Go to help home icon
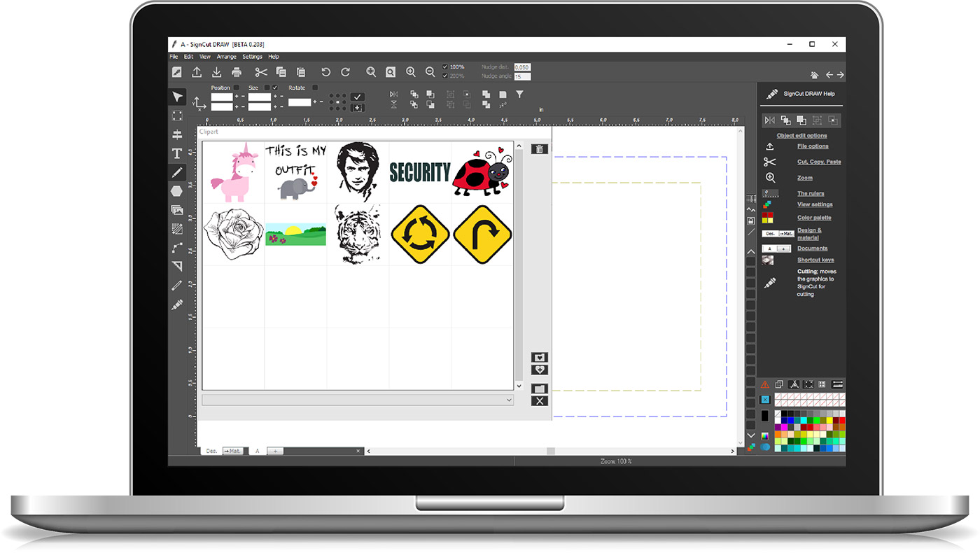The image size is (980, 553). pyautogui.click(x=814, y=75)
